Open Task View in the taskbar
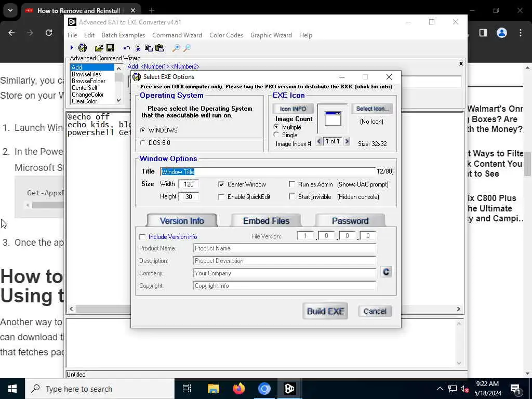 pos(187,389)
